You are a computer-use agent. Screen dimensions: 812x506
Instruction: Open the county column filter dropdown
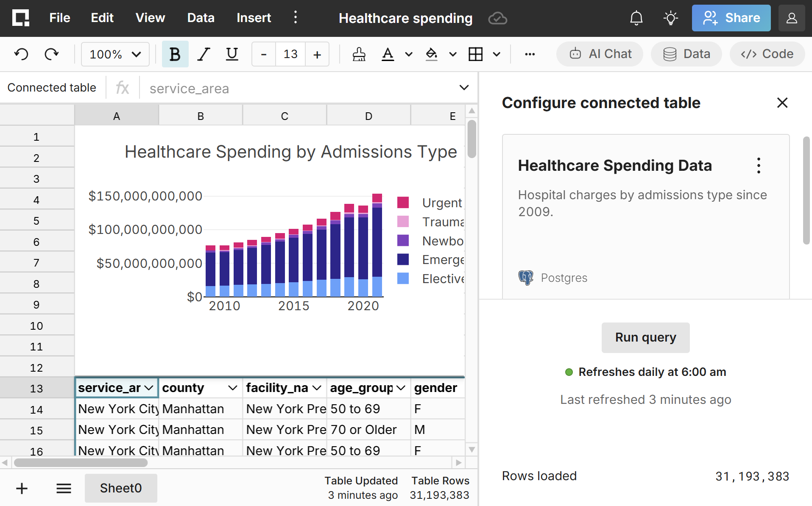232,388
